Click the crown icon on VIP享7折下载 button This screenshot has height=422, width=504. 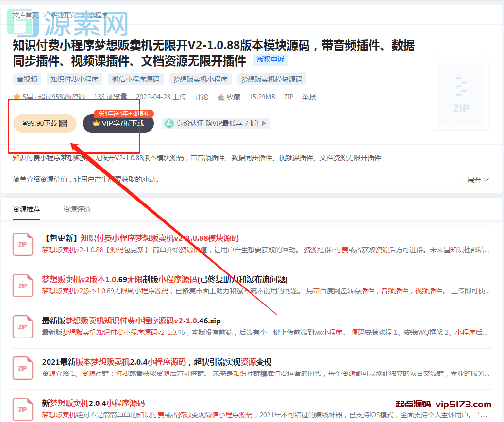click(x=96, y=123)
